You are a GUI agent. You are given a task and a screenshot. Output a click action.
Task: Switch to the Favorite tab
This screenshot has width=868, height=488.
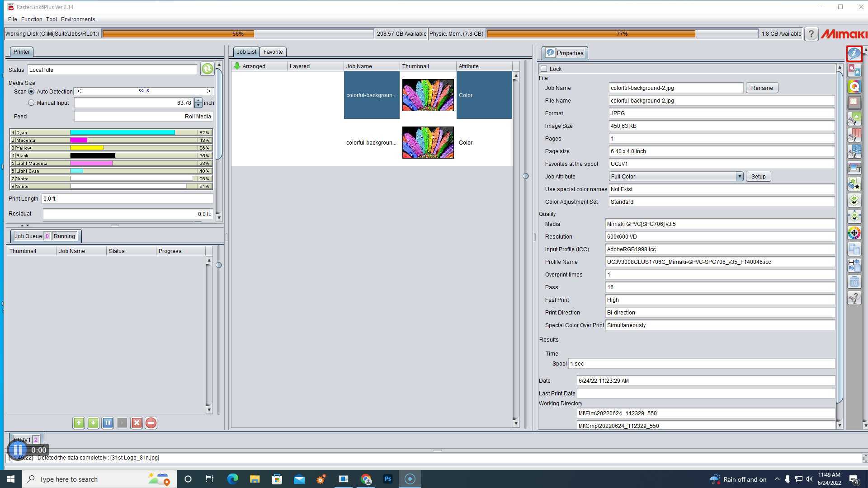[273, 52]
